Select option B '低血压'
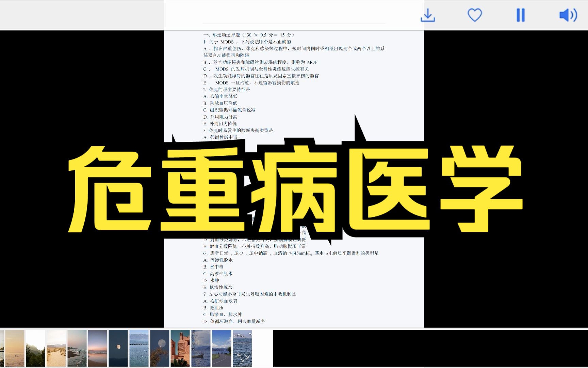The width and height of the screenshot is (588, 368). pyautogui.click(x=213, y=308)
